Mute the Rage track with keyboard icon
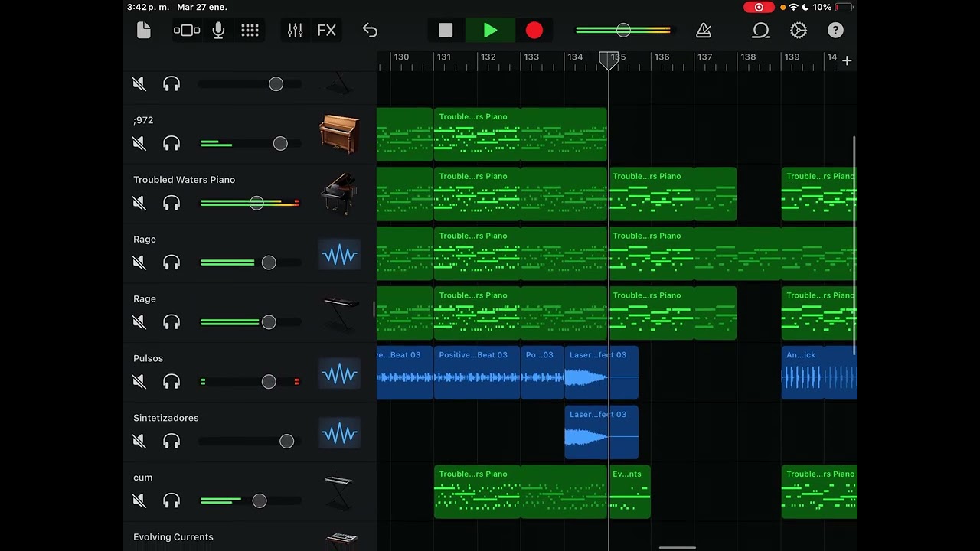Image resolution: width=980 pixels, height=551 pixels. 139,322
